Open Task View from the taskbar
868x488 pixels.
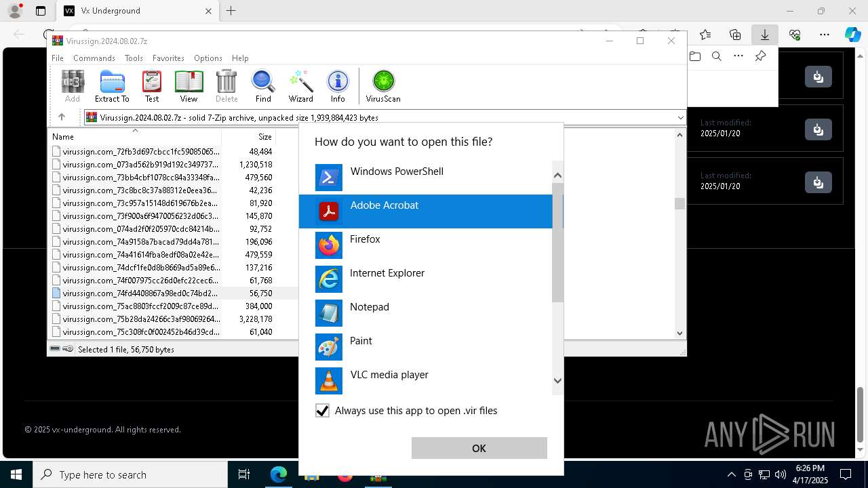[x=244, y=474]
